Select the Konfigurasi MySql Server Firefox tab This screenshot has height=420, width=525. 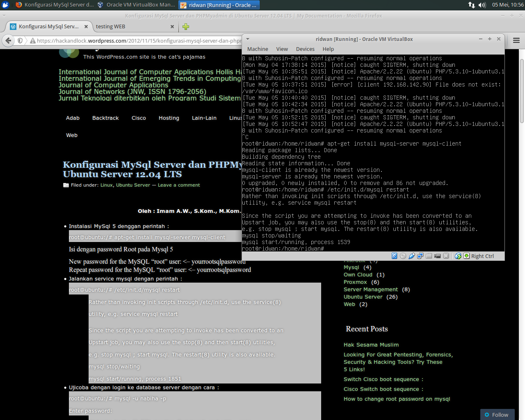[49, 26]
